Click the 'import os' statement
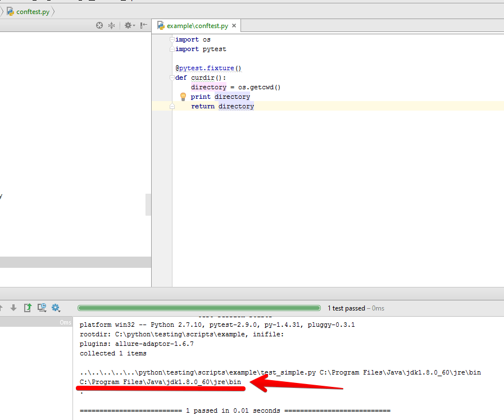Image resolution: width=504 pixels, height=420 pixels. 193,39
